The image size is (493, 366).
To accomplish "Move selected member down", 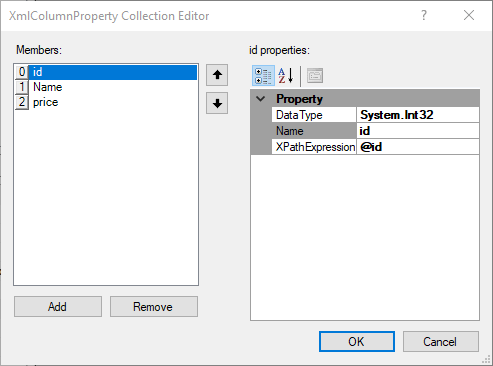I will point(217,103).
